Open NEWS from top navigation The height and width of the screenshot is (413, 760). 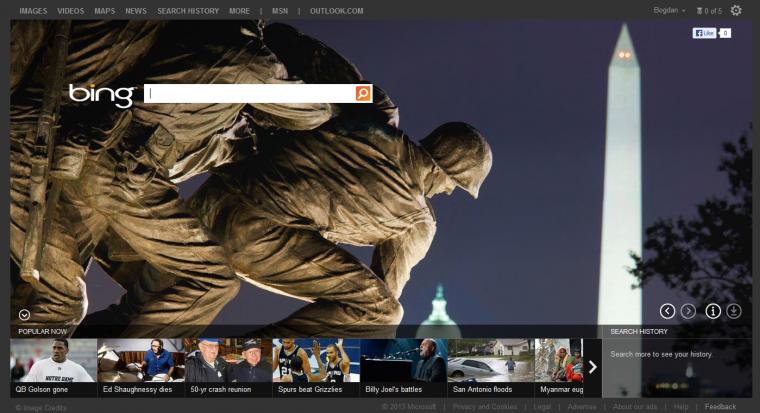(136, 11)
